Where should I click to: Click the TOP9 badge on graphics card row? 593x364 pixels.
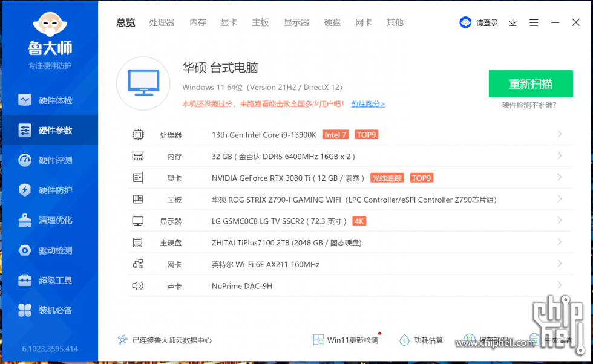point(422,178)
